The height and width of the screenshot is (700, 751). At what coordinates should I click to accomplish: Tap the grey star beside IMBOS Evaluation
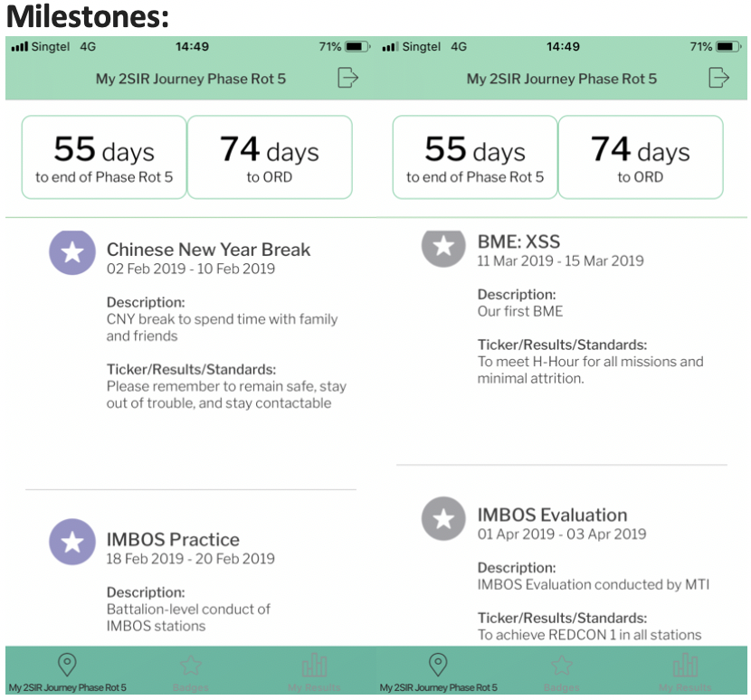click(x=442, y=518)
